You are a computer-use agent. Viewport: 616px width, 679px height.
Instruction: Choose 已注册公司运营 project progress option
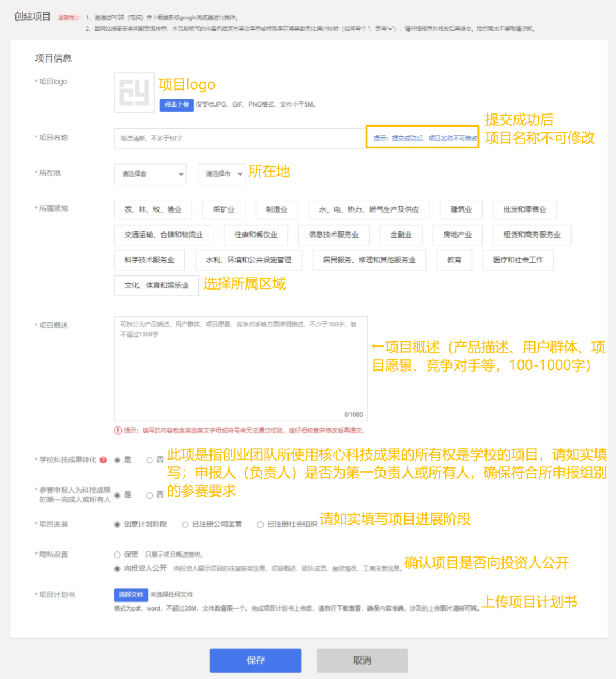pyautogui.click(x=185, y=525)
